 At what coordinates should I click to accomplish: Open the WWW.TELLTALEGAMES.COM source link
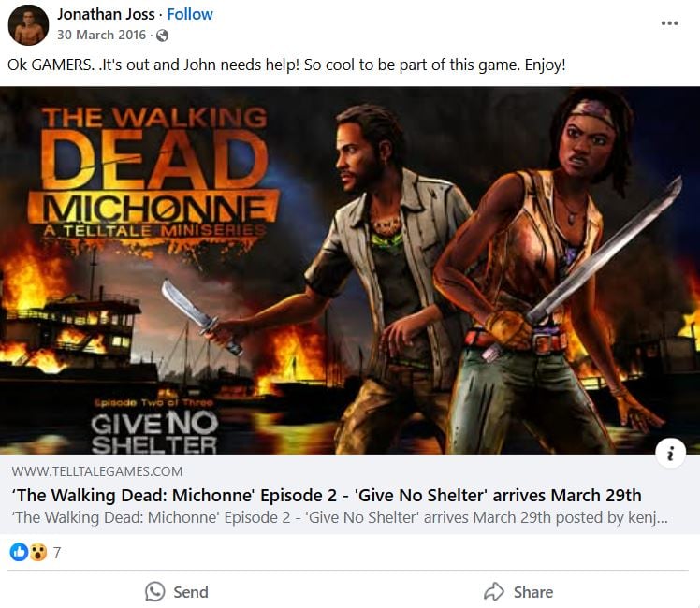point(97,471)
